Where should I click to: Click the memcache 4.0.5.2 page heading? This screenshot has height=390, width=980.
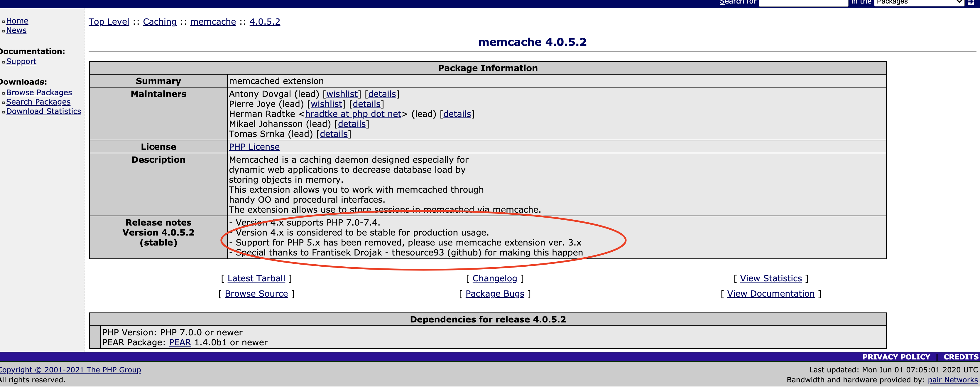coord(532,42)
